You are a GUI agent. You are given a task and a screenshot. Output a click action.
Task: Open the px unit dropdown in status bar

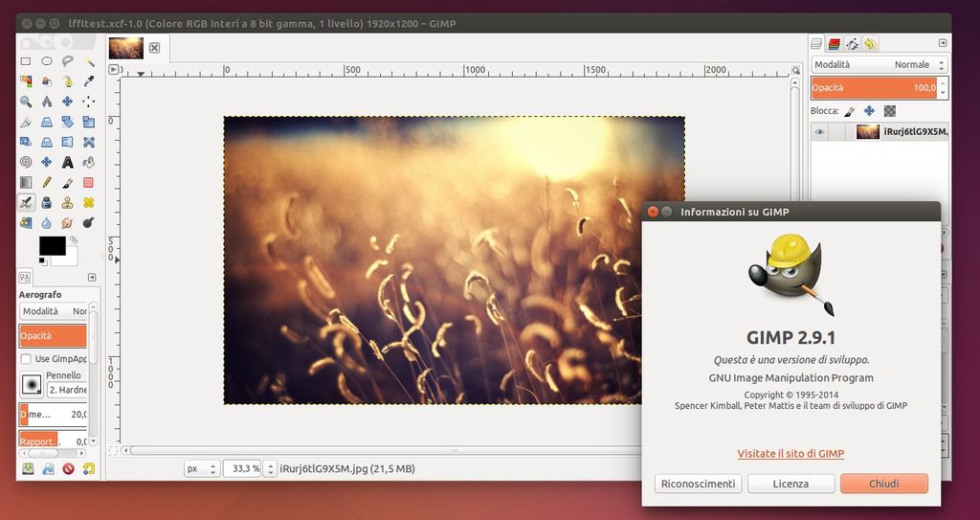click(201, 468)
